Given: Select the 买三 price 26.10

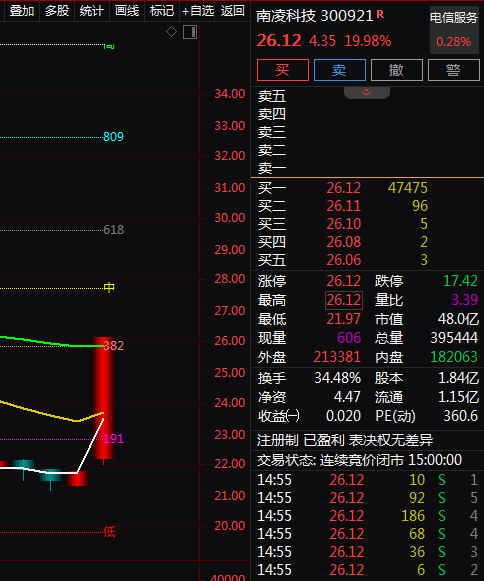Looking at the screenshot, I should (x=344, y=224).
